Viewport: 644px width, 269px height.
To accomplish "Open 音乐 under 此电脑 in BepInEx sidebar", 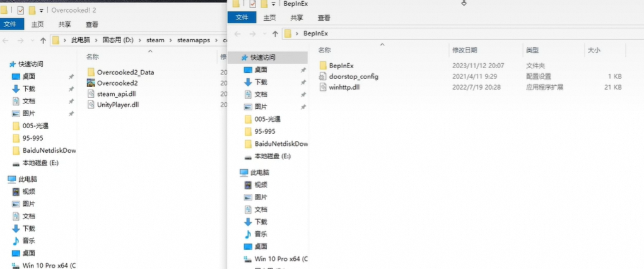I will coord(261,234).
